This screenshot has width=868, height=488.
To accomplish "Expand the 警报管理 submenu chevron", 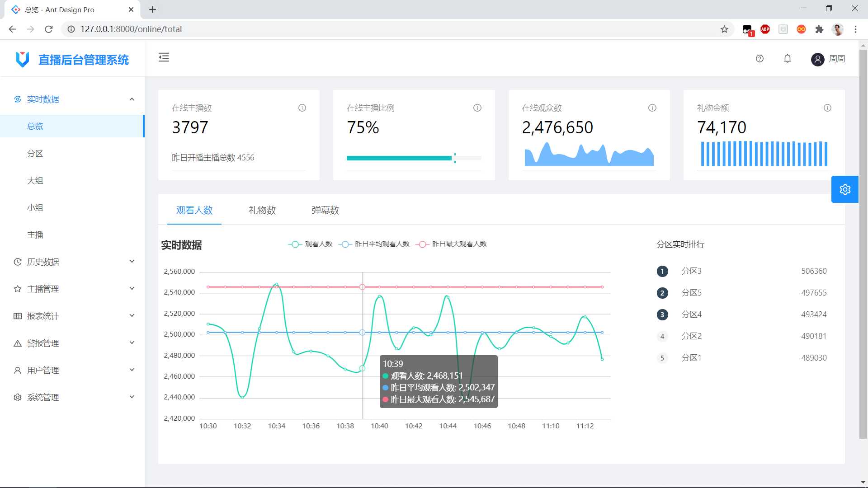I will tap(132, 343).
